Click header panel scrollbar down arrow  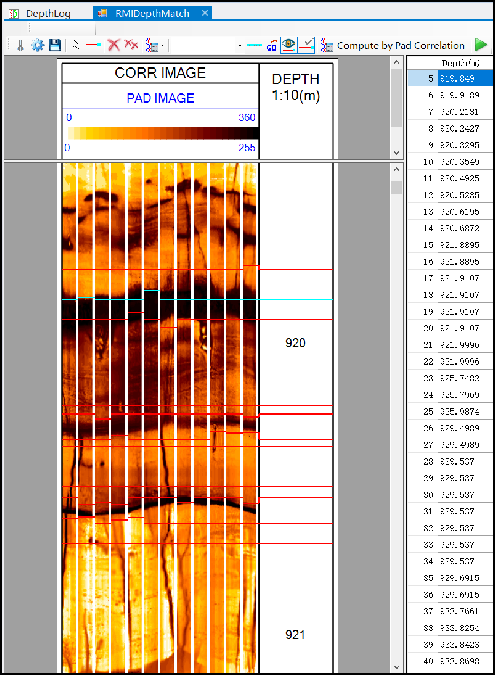pyautogui.click(x=396, y=153)
